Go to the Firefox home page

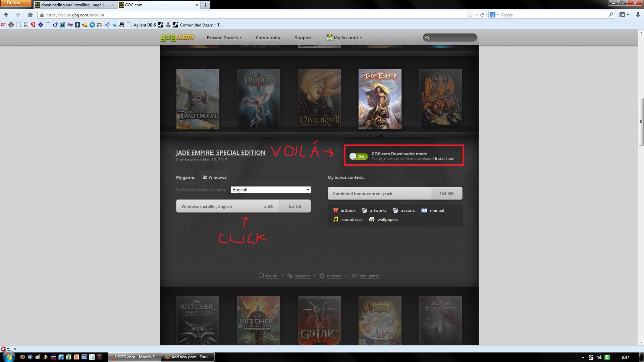click(30, 15)
